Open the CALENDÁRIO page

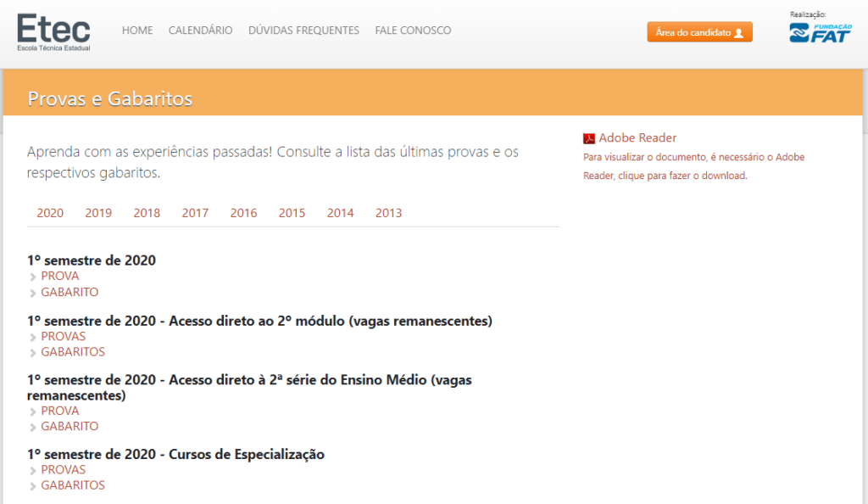tap(200, 31)
